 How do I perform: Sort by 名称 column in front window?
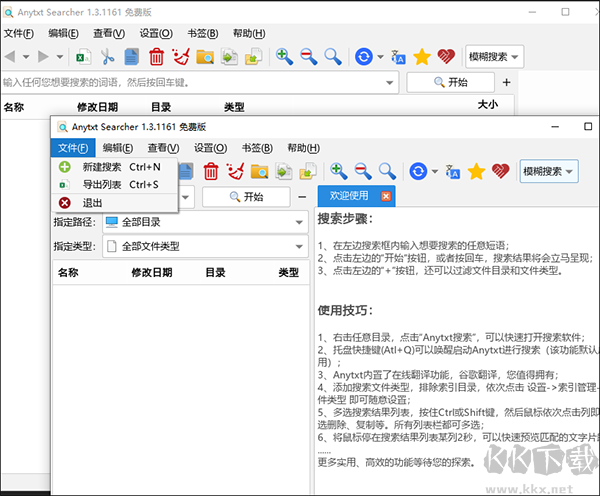click(x=68, y=272)
